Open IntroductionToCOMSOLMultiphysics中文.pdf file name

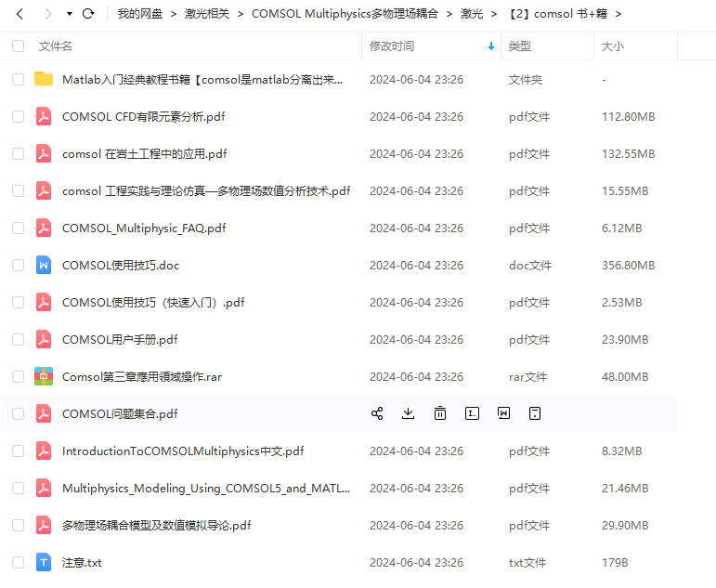click(183, 451)
